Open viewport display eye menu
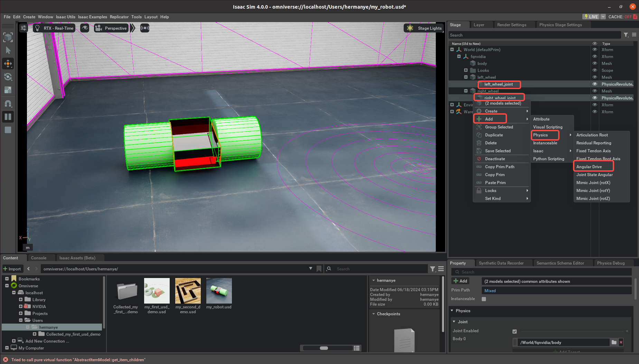 [x=85, y=28]
